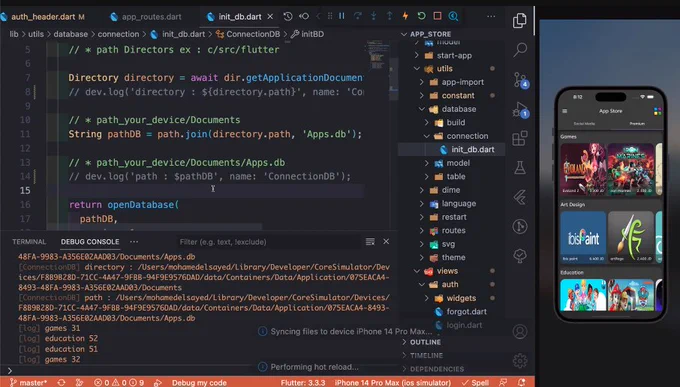This screenshot has width=680, height=387.
Task: Pause the debug session
Action: tap(342, 16)
